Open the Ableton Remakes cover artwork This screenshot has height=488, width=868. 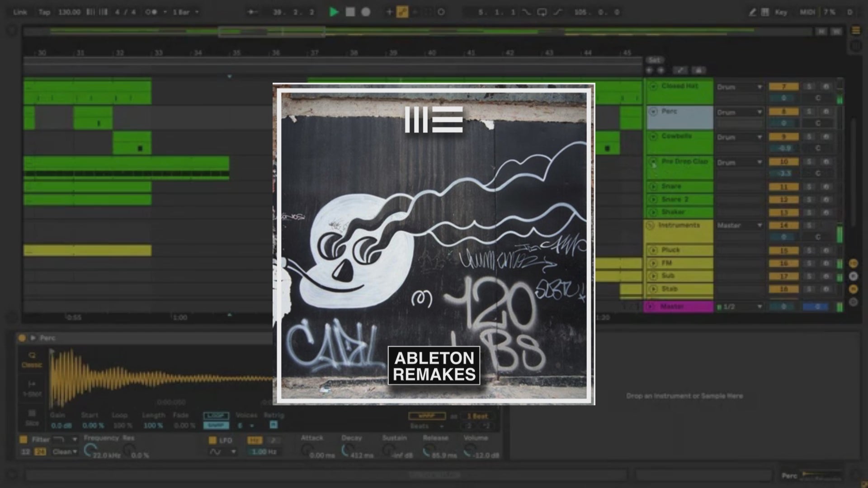[x=434, y=244]
